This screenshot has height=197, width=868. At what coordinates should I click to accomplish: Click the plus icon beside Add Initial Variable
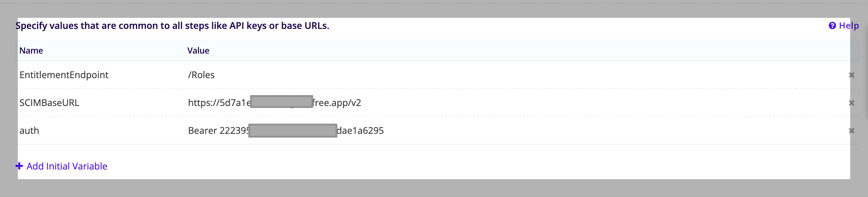(x=19, y=166)
